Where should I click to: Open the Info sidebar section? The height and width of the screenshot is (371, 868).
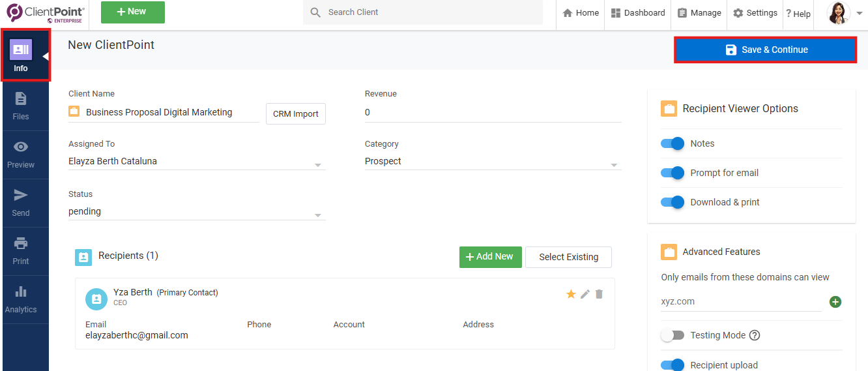click(21, 56)
